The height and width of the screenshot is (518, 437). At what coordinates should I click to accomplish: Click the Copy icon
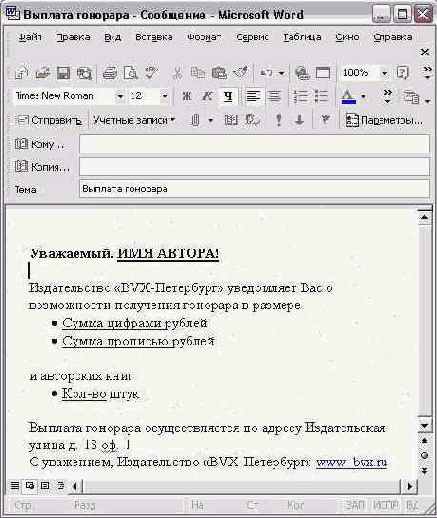click(198, 73)
